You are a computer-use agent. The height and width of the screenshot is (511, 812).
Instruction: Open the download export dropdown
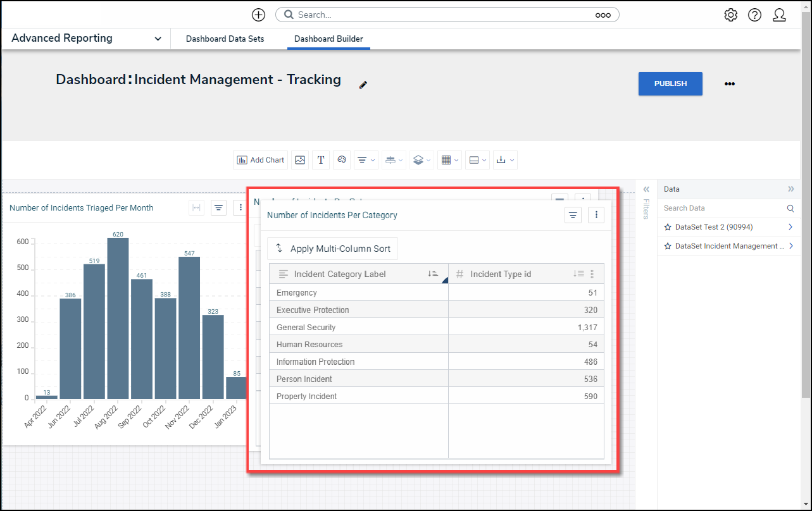[x=505, y=160]
